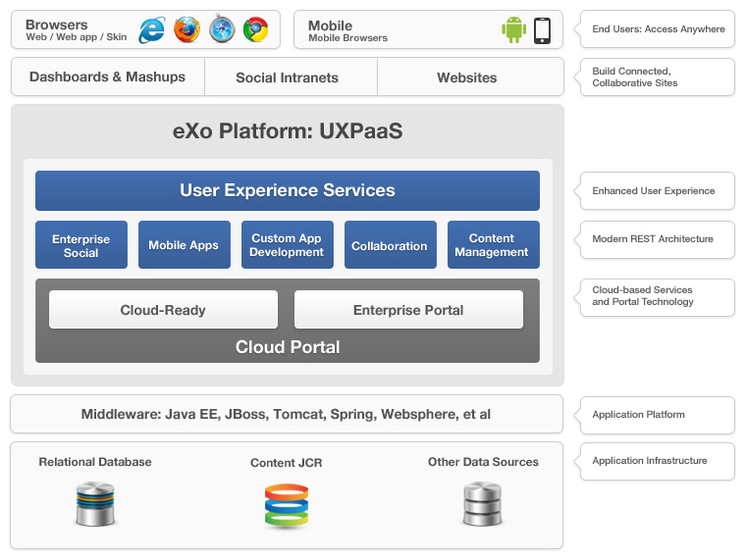Click the Modern REST Architecture callout
This screenshot has height=560, width=745.
click(655, 239)
